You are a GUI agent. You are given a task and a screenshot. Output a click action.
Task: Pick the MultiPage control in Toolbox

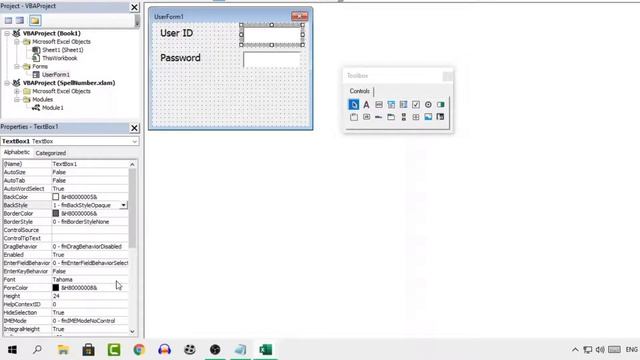click(391, 117)
